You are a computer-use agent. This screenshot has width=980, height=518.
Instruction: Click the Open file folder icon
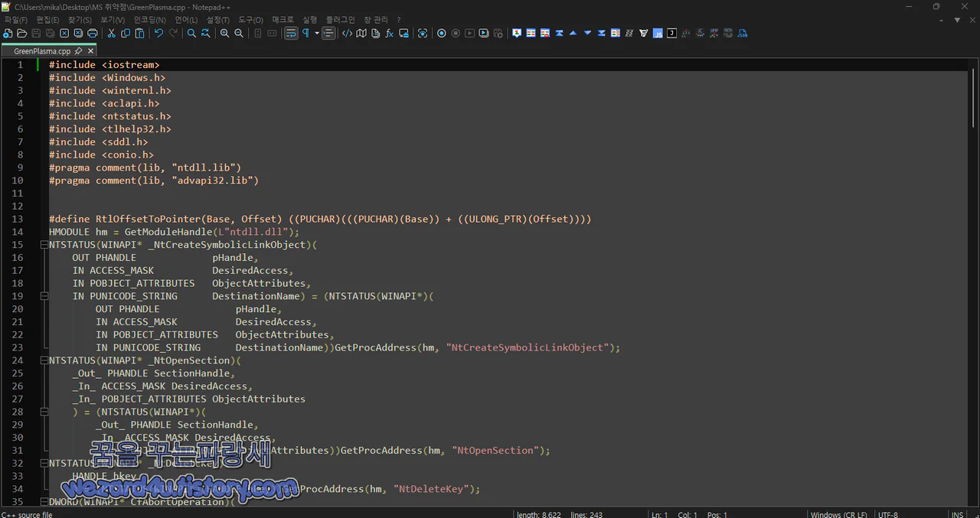21,34
